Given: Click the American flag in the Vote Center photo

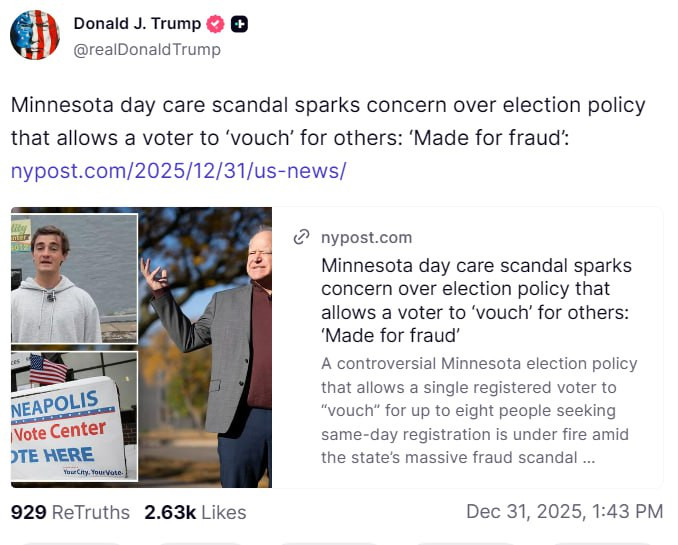Looking at the screenshot, I should pyautogui.click(x=47, y=369).
